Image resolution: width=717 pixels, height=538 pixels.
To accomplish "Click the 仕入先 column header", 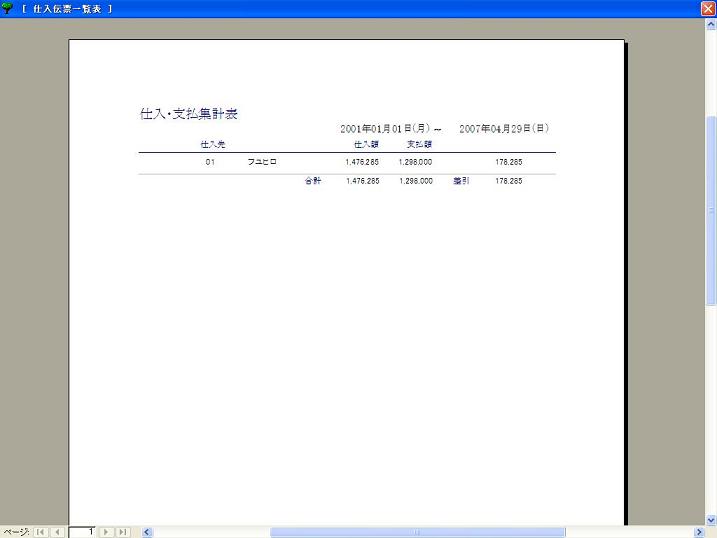I will (x=213, y=144).
